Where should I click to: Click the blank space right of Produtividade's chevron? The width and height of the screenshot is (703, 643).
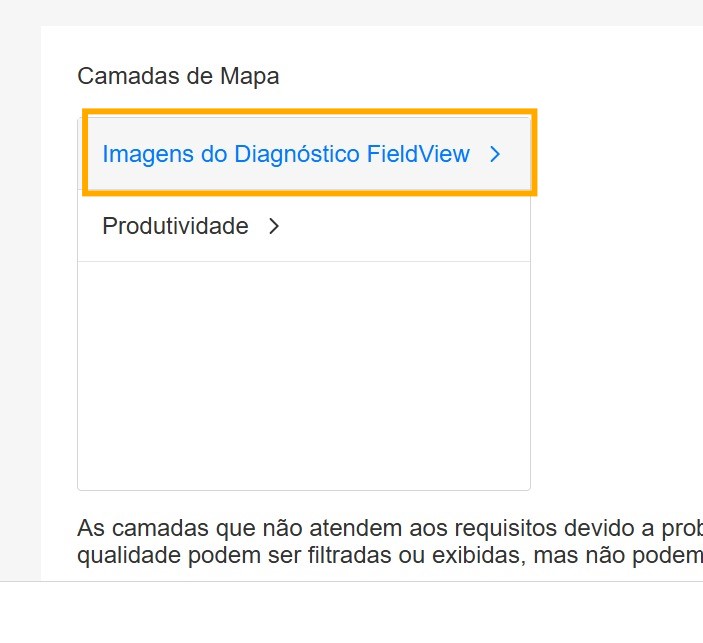pos(400,227)
